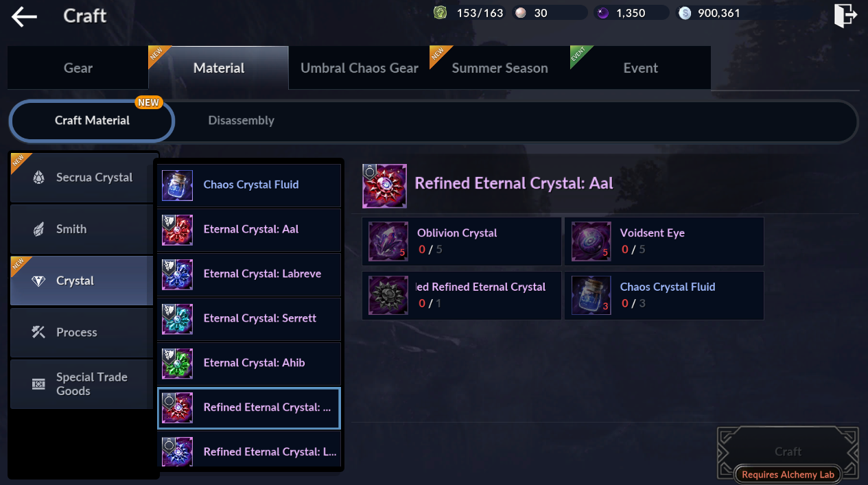Click the Eternal Crystal: Ahib green icon
The image size is (868, 485).
point(177,364)
